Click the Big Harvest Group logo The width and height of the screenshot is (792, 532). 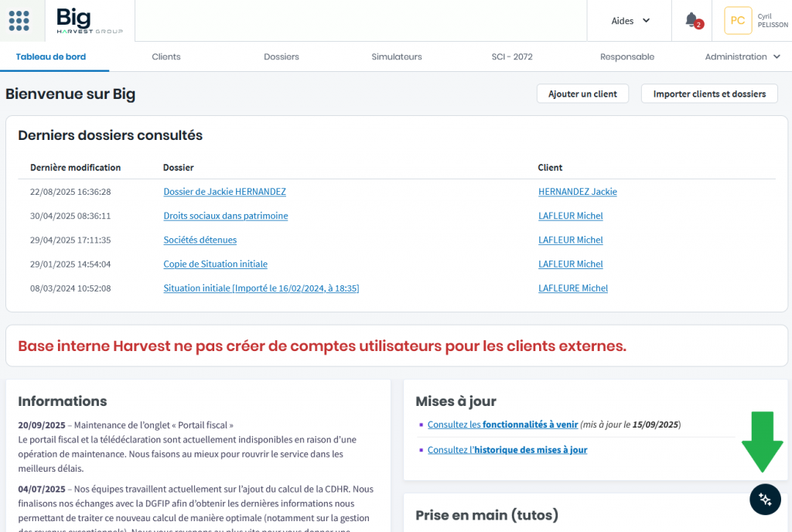click(x=89, y=21)
